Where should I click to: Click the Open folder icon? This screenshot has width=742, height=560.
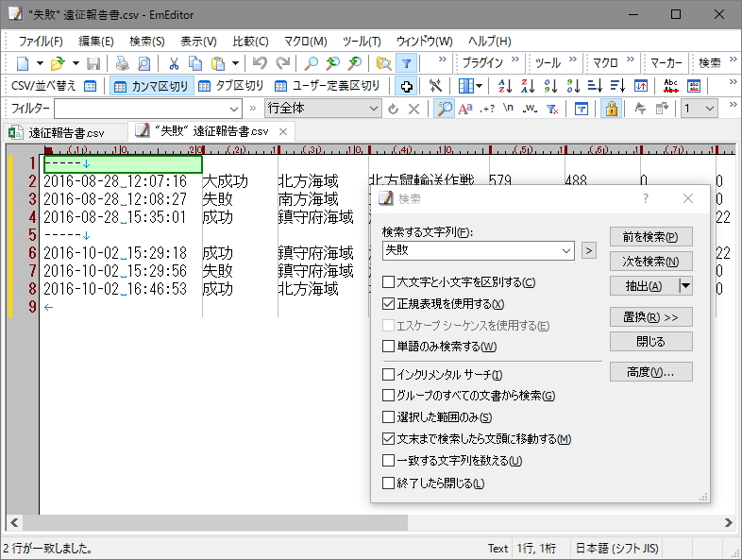[x=58, y=63]
